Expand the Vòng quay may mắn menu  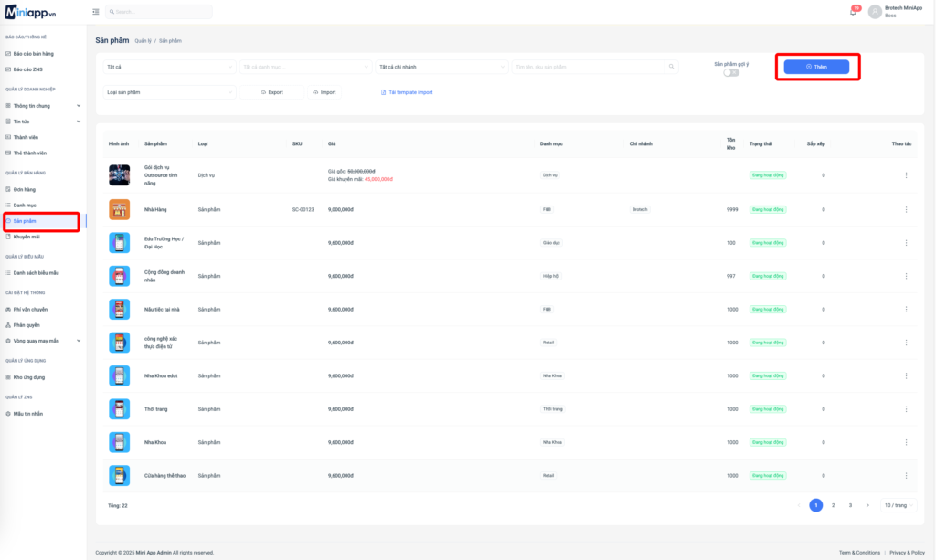tap(43, 341)
